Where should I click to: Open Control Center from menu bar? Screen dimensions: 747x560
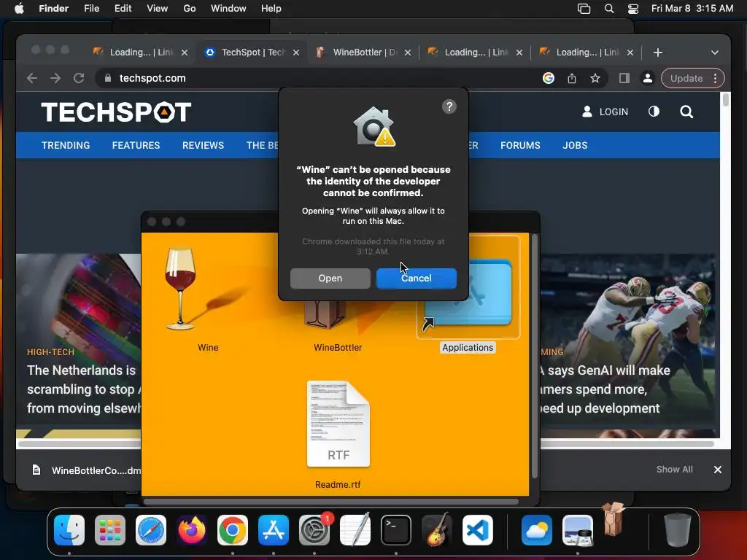click(x=633, y=9)
